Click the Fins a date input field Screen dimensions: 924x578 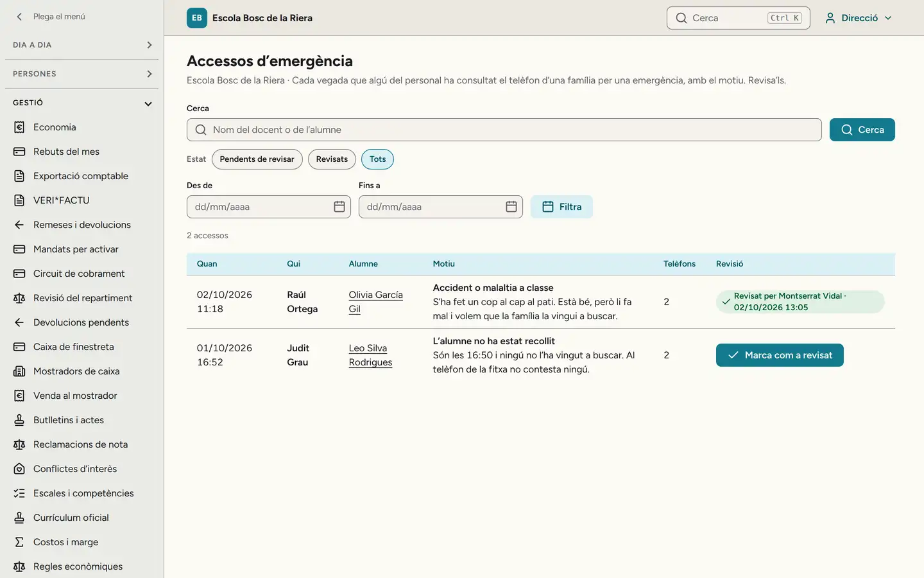tap(441, 207)
